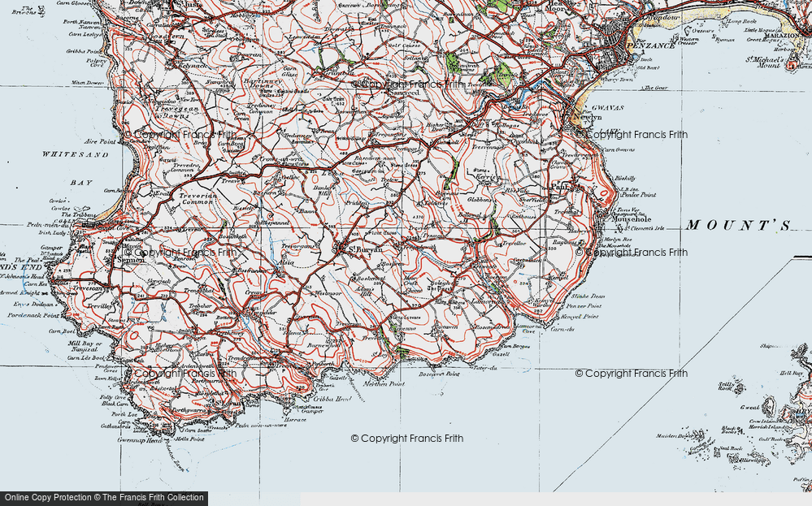Select the Porth Loe cove label

125,414
